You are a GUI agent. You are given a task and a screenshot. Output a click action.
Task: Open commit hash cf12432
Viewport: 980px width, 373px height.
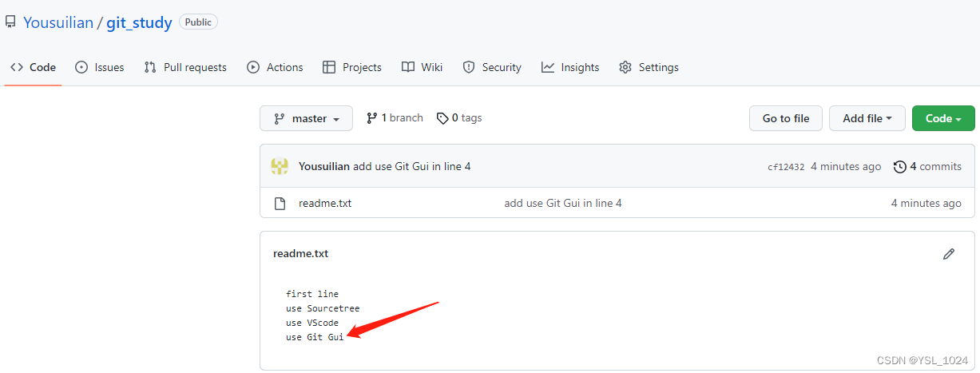click(786, 167)
